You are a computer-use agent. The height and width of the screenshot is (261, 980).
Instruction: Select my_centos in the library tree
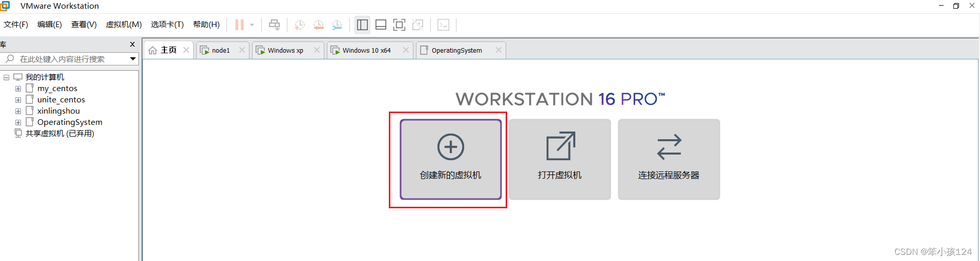[x=57, y=89]
